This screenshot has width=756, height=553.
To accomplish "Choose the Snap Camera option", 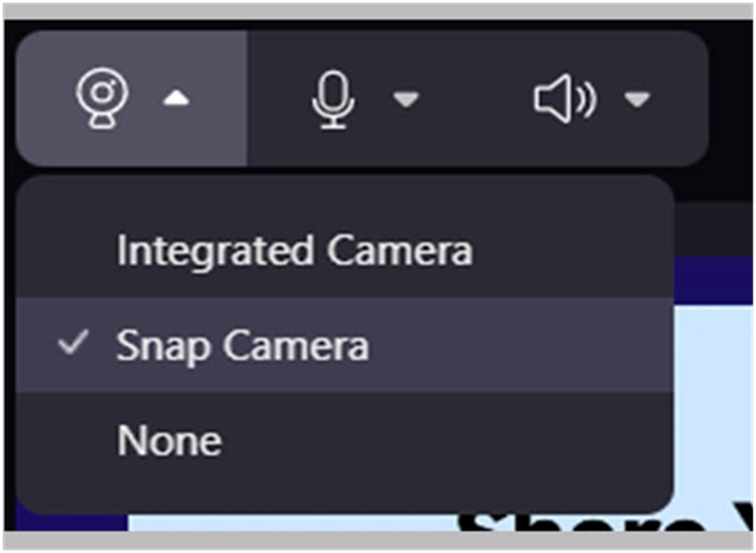I will 242,345.
